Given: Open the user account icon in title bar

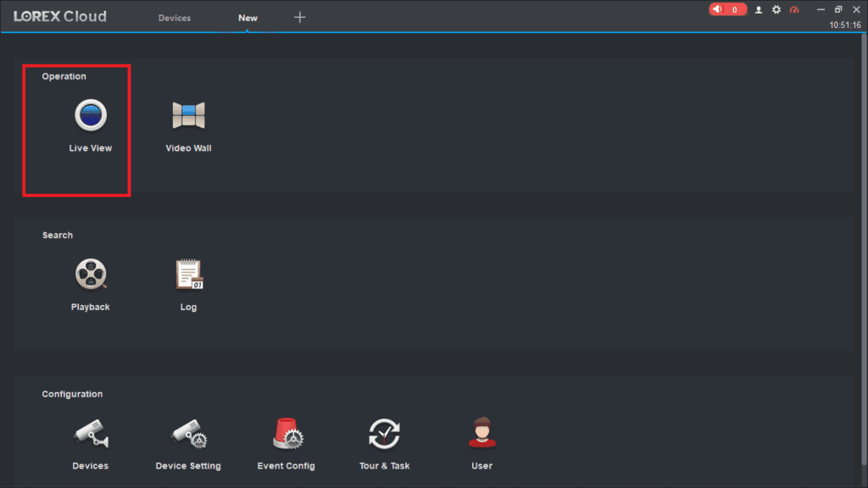Looking at the screenshot, I should [x=759, y=9].
